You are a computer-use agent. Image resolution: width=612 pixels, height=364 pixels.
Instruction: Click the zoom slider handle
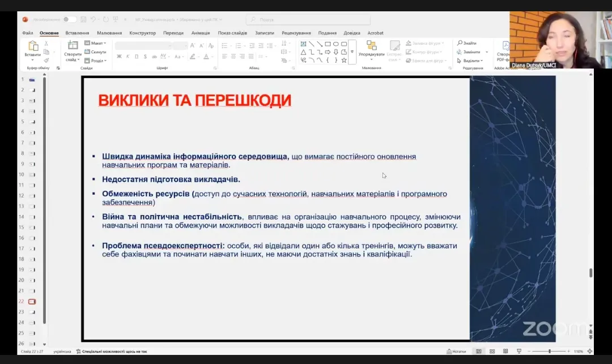pyautogui.click(x=550, y=351)
